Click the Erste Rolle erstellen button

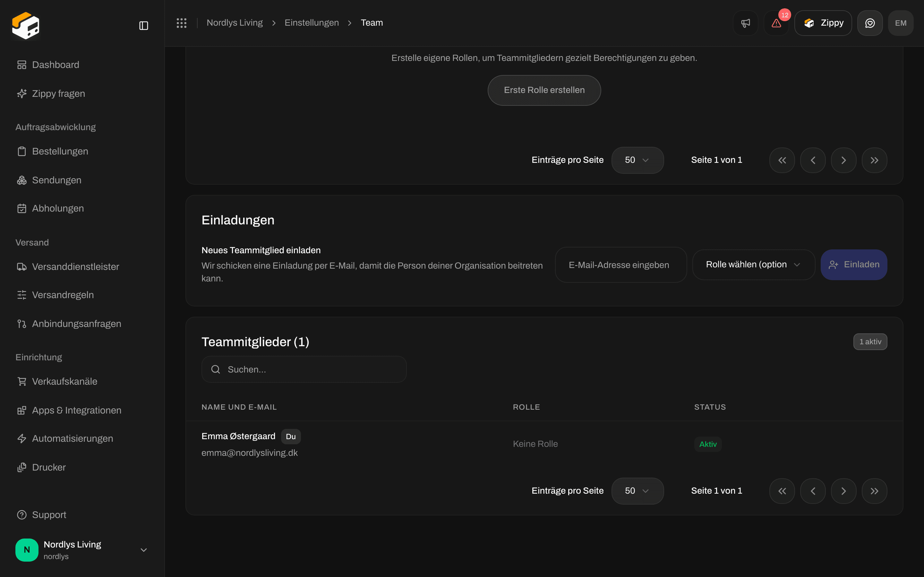(x=544, y=90)
